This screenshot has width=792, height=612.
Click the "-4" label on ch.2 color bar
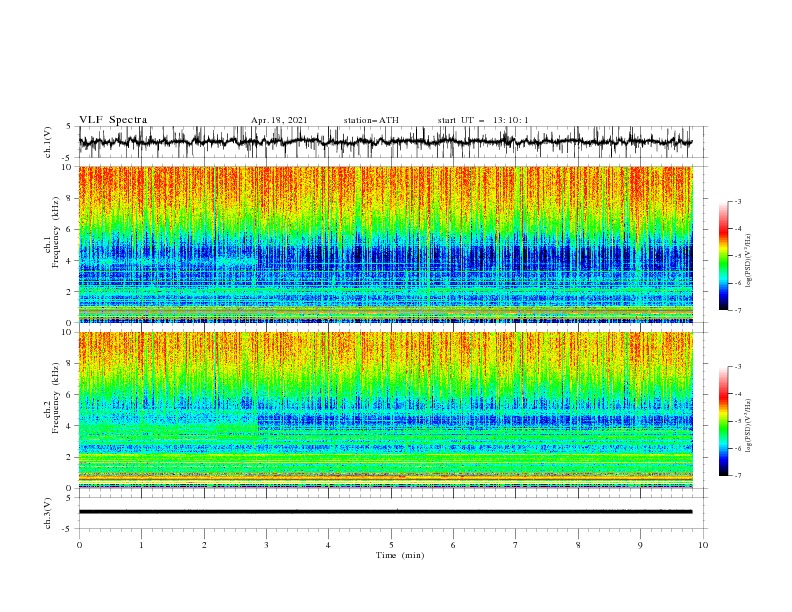coord(738,394)
